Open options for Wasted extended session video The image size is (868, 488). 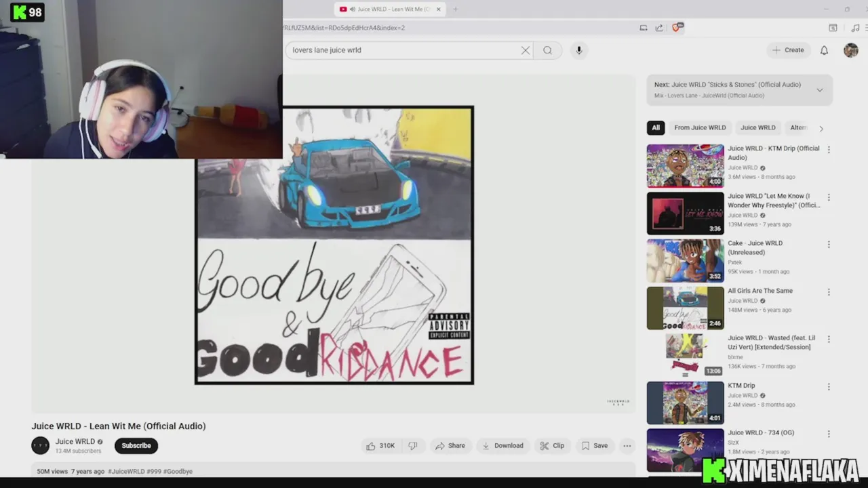tap(828, 340)
